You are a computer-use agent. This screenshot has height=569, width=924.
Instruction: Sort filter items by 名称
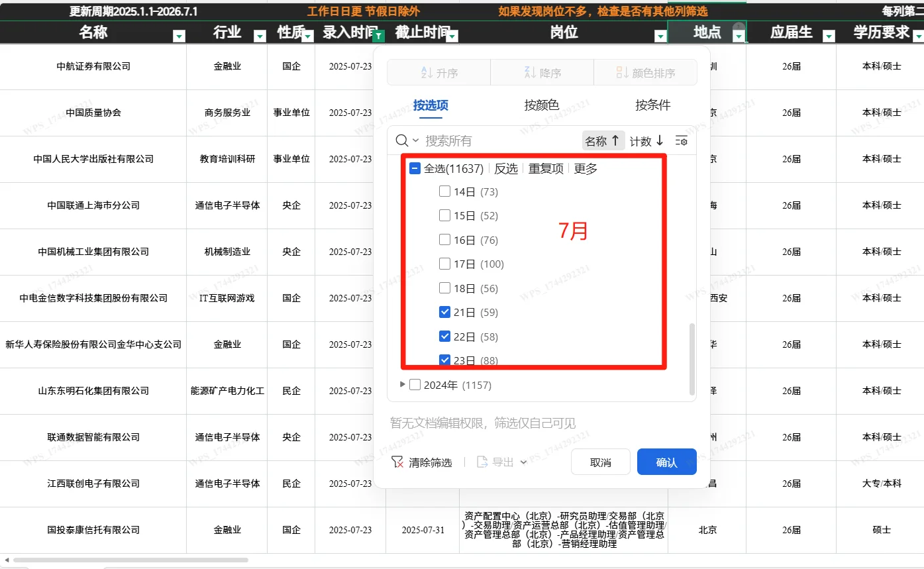(x=603, y=140)
